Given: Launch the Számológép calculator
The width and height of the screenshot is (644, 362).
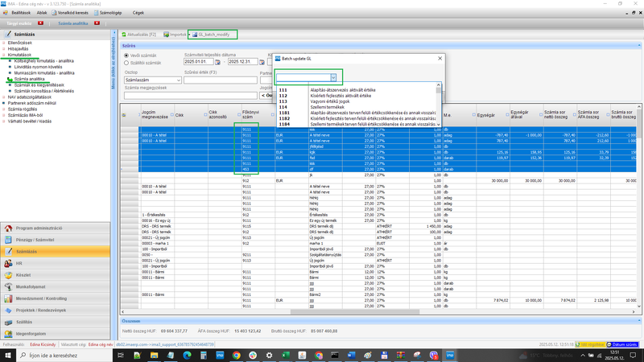Looking at the screenshot, I should [108, 13].
